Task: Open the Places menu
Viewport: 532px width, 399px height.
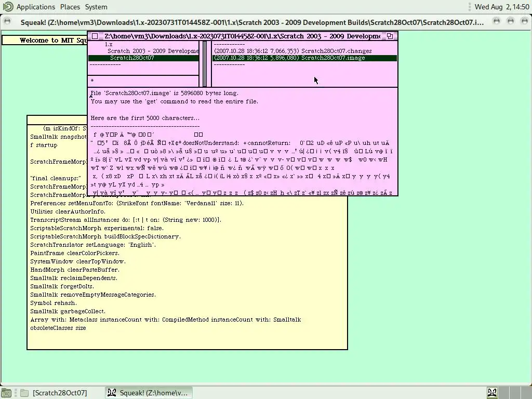Action: (x=70, y=7)
